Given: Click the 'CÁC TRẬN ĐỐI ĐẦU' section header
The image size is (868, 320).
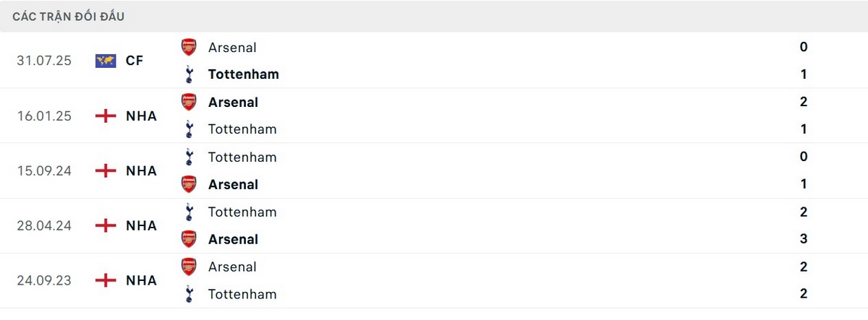Looking at the screenshot, I should tap(69, 16).
